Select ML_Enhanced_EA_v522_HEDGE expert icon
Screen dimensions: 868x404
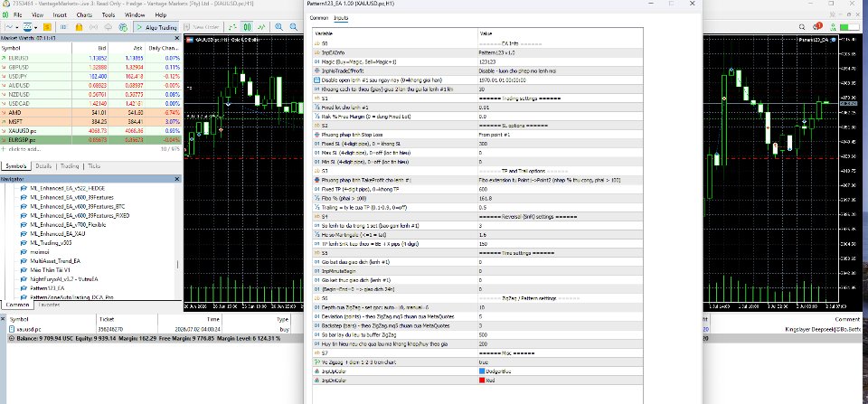click(x=24, y=188)
